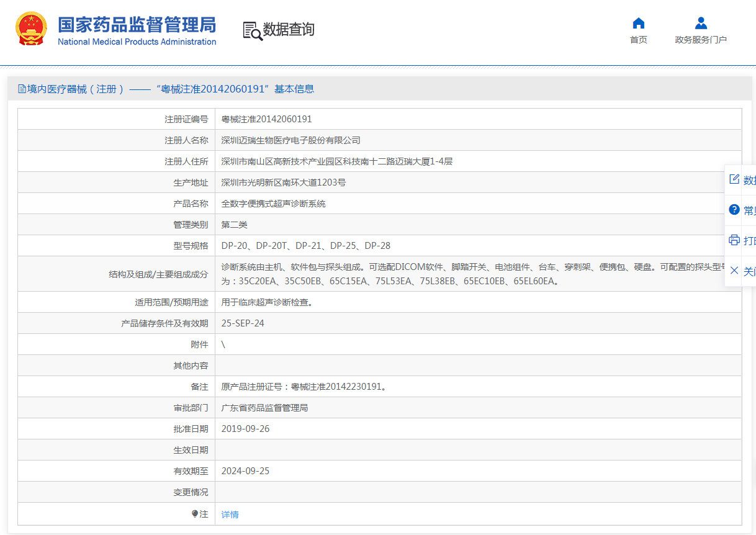Select the 深圳迈瑞生物医疗电子股份有限公司 registrant name cell
The height and width of the screenshot is (535, 756).
(x=290, y=140)
